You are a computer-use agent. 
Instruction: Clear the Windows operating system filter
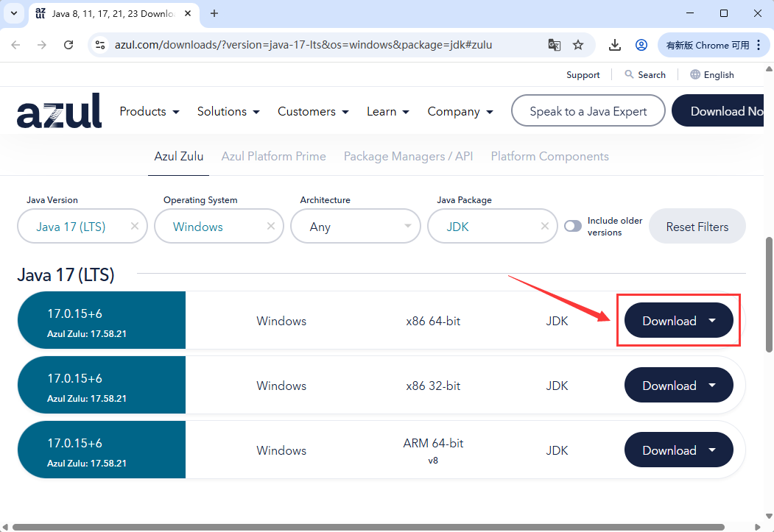(271, 226)
